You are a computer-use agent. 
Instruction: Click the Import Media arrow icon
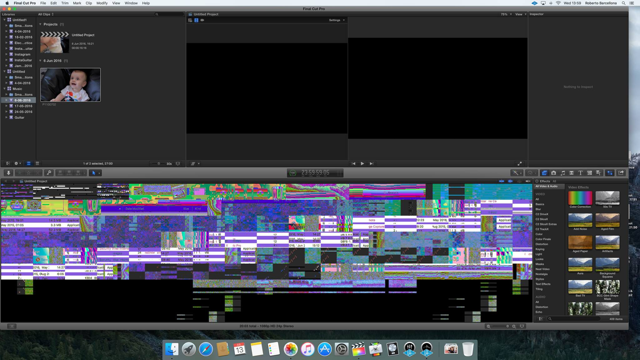click(x=8, y=173)
